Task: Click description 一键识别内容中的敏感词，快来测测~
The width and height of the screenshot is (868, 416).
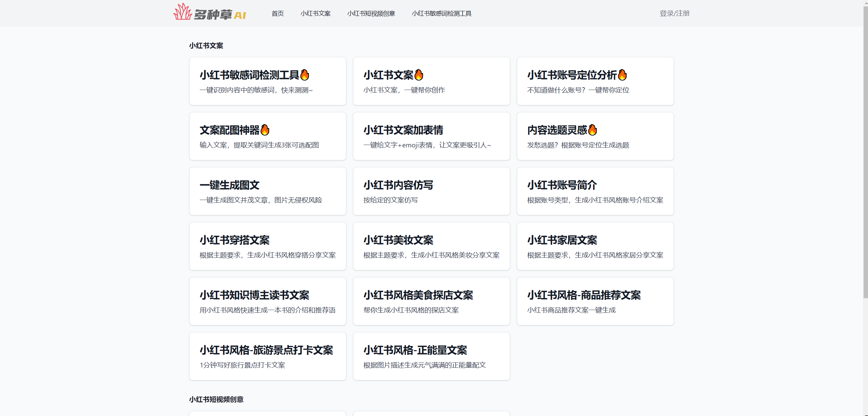Action: 256,90
